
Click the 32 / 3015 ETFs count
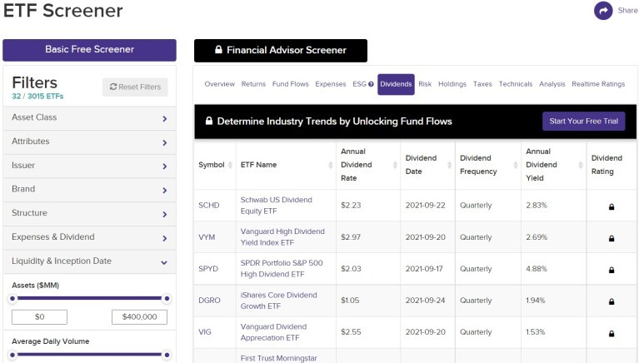(x=37, y=97)
